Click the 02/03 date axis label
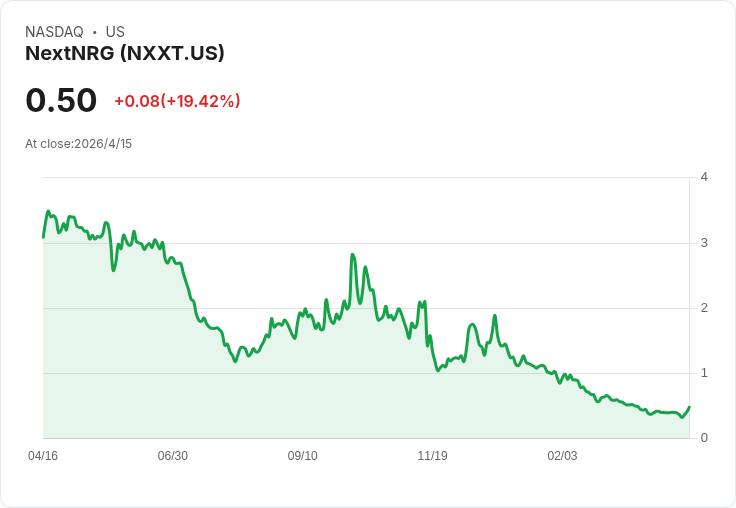 coord(562,455)
